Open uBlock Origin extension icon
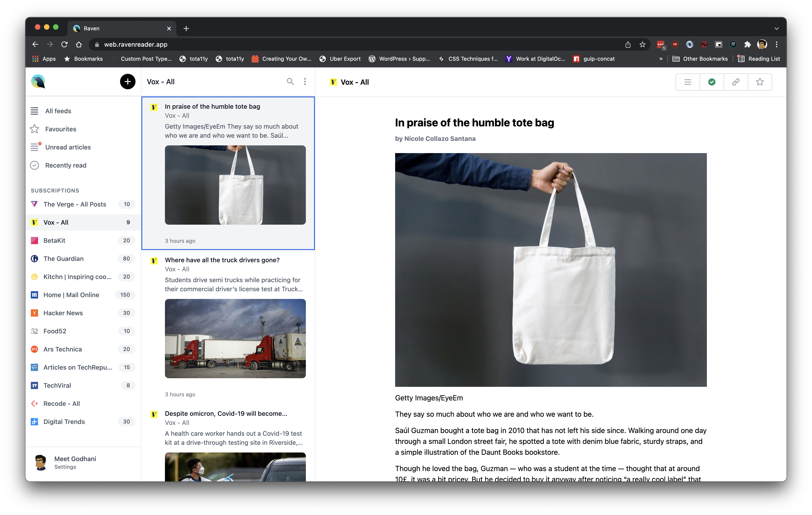 (675, 44)
